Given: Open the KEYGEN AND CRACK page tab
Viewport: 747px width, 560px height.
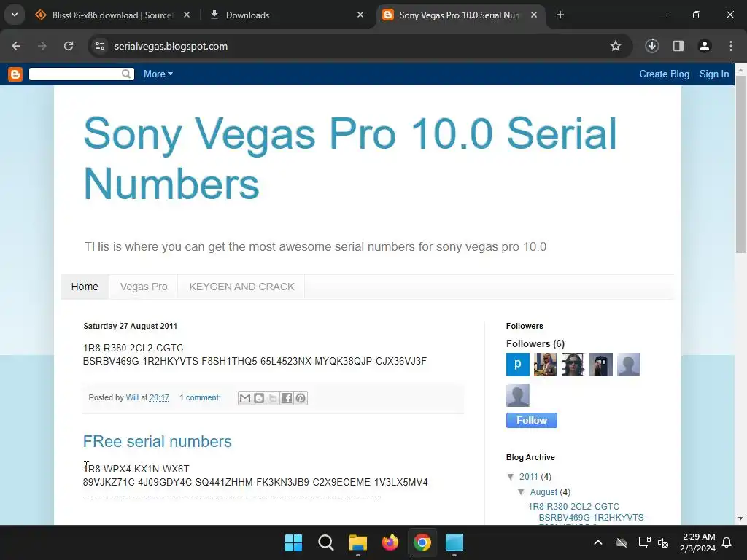Looking at the screenshot, I should pyautogui.click(x=241, y=287).
